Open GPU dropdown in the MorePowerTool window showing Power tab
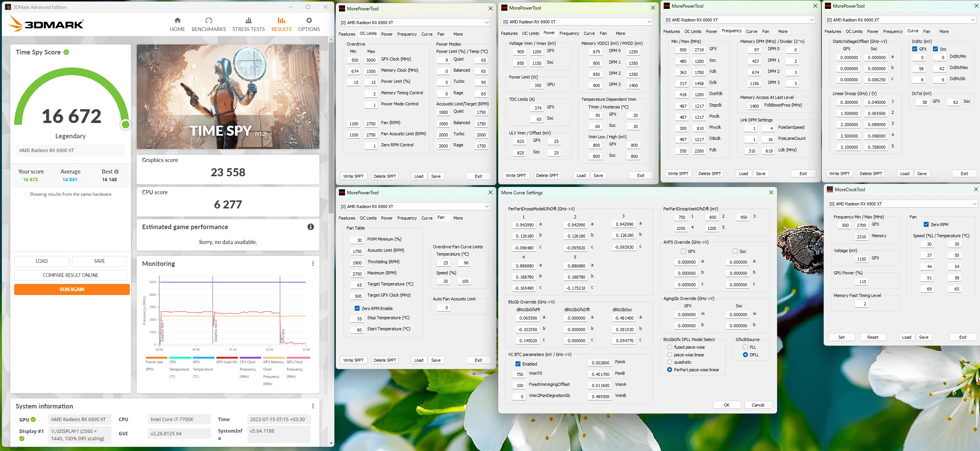This screenshot has height=451, width=980. pos(577,22)
